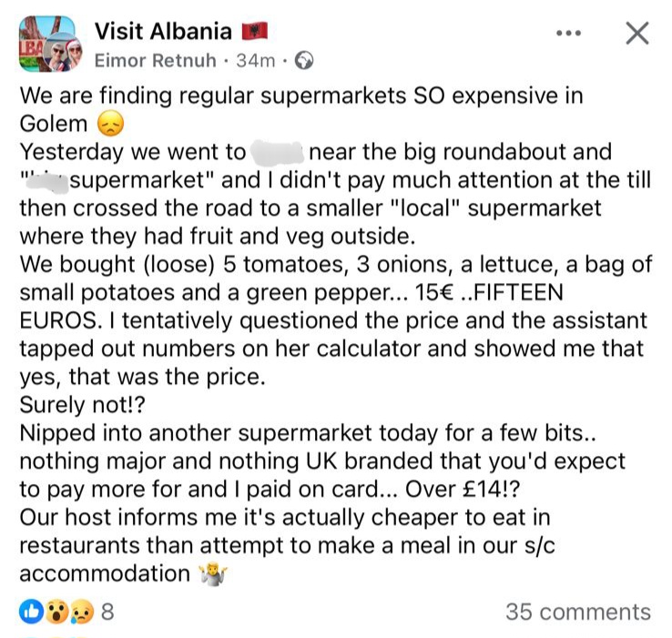Show who reacted via the 8 count
672x638 pixels.
107,612
